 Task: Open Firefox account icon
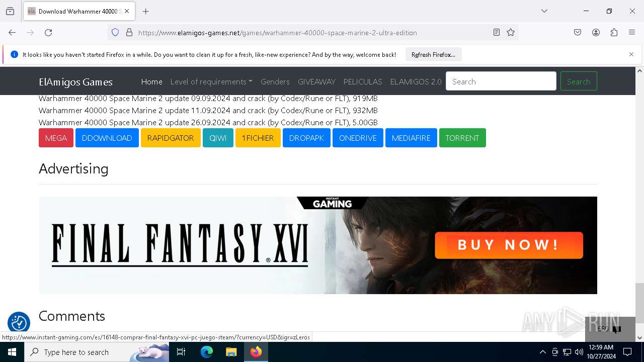(596, 33)
